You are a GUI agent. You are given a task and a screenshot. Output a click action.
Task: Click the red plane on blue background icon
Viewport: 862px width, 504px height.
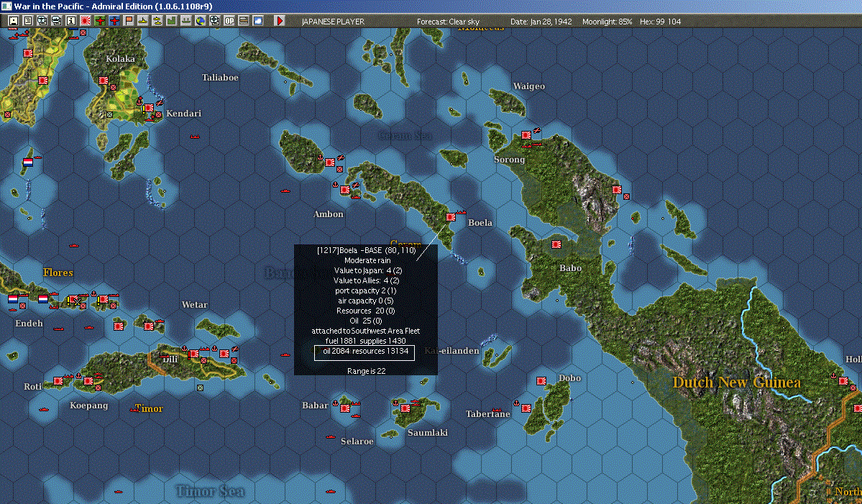114,21
